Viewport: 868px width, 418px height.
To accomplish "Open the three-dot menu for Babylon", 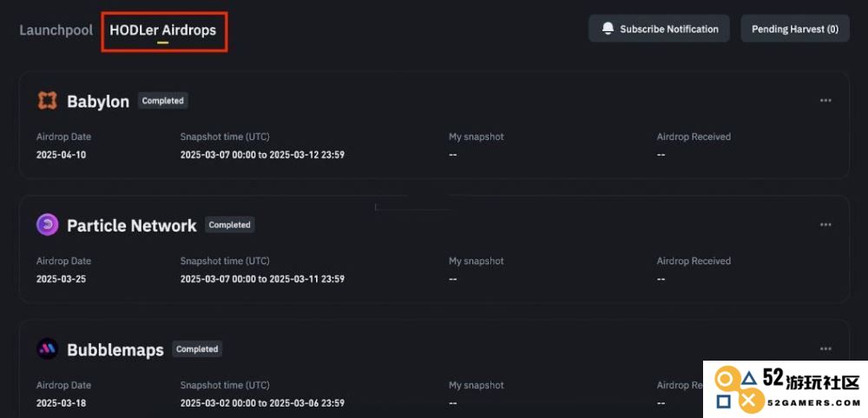I will coord(825,101).
